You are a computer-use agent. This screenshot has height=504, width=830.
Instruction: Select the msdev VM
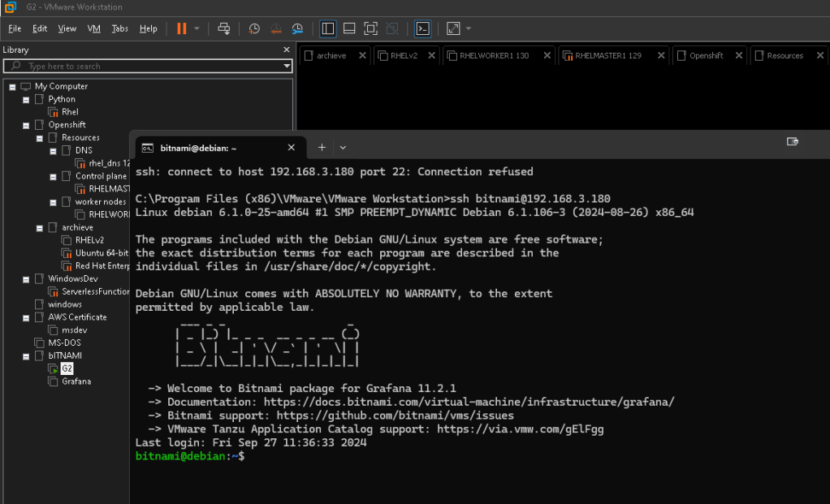74,330
